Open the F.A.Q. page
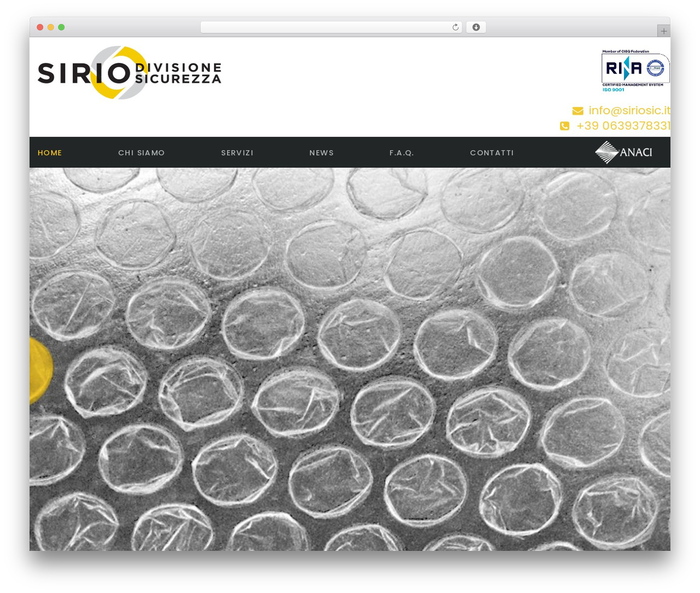 point(401,153)
